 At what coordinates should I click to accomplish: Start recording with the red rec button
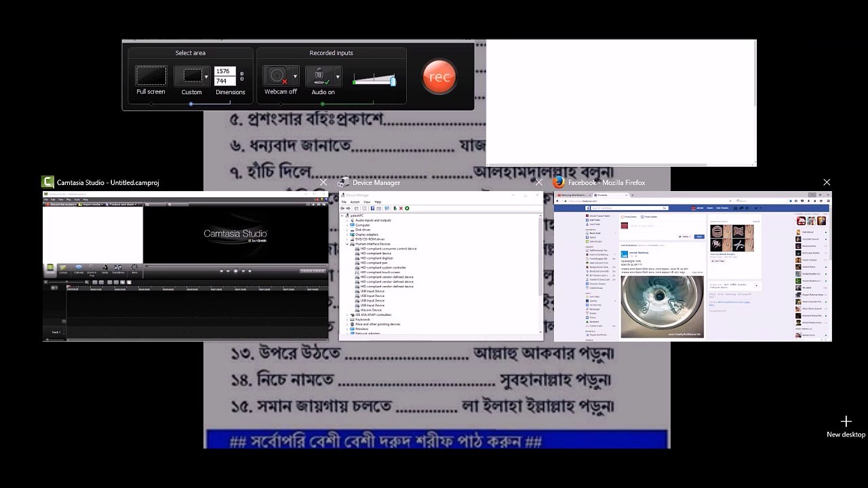tap(439, 77)
